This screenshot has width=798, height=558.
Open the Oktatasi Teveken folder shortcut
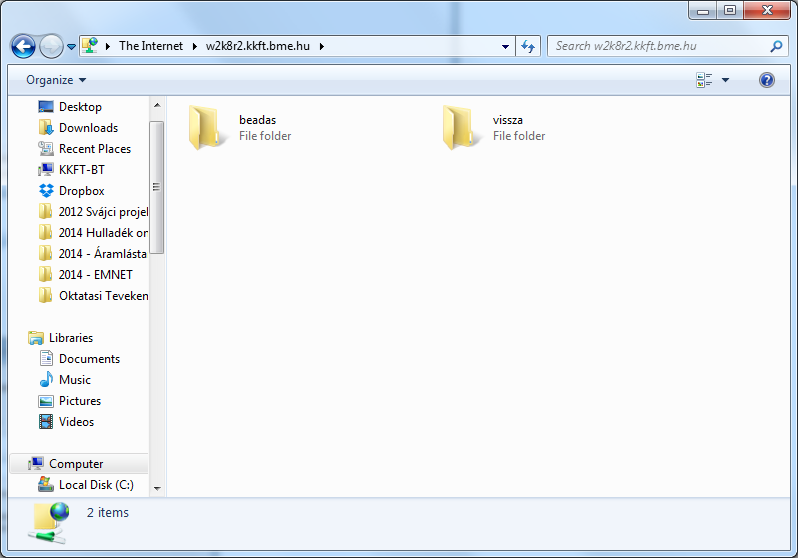103,296
